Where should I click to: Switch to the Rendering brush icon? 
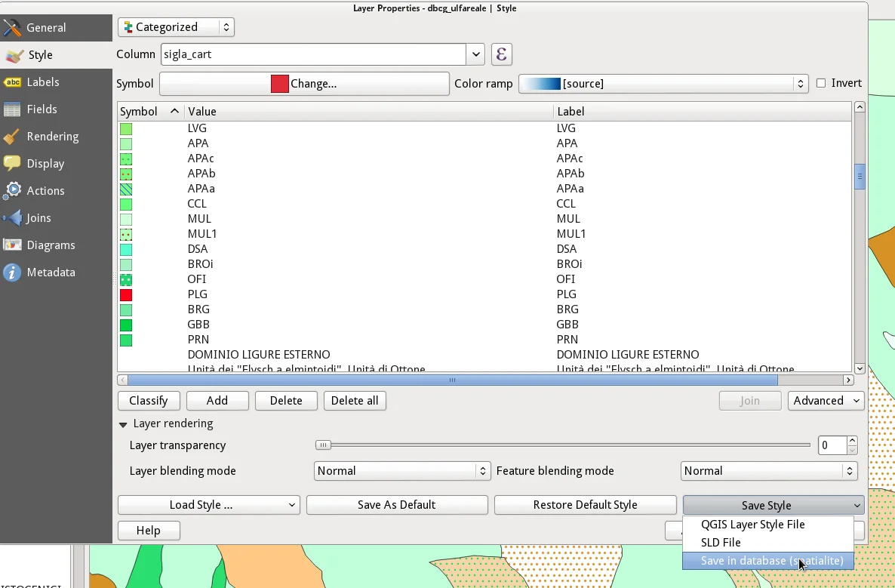(12, 137)
